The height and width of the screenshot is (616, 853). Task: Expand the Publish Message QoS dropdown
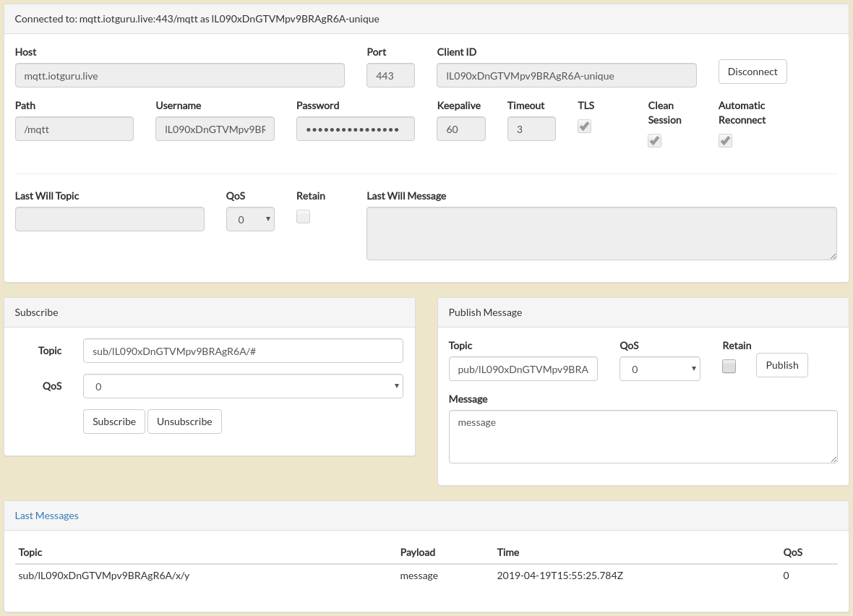click(659, 369)
